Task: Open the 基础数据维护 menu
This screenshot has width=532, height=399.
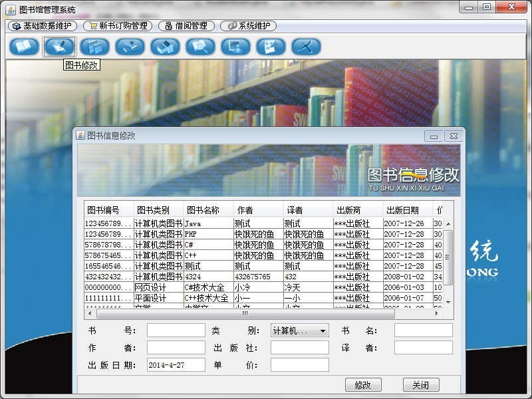Action: pos(43,26)
